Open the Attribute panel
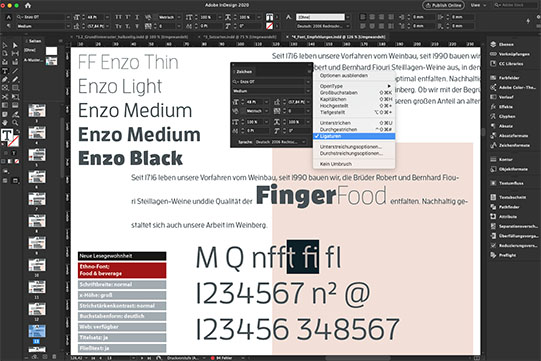541x361 pixels. pyautogui.click(x=504, y=217)
